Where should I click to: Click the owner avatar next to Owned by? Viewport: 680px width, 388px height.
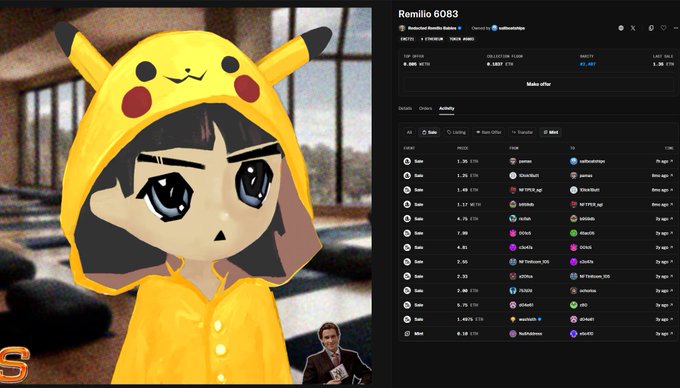[494, 28]
